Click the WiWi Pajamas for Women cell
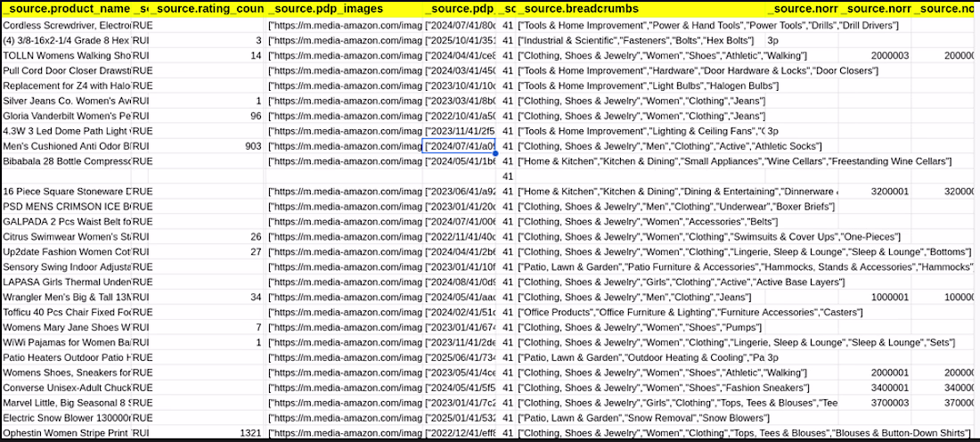Image resolution: width=980 pixels, height=442 pixels. click(66, 342)
